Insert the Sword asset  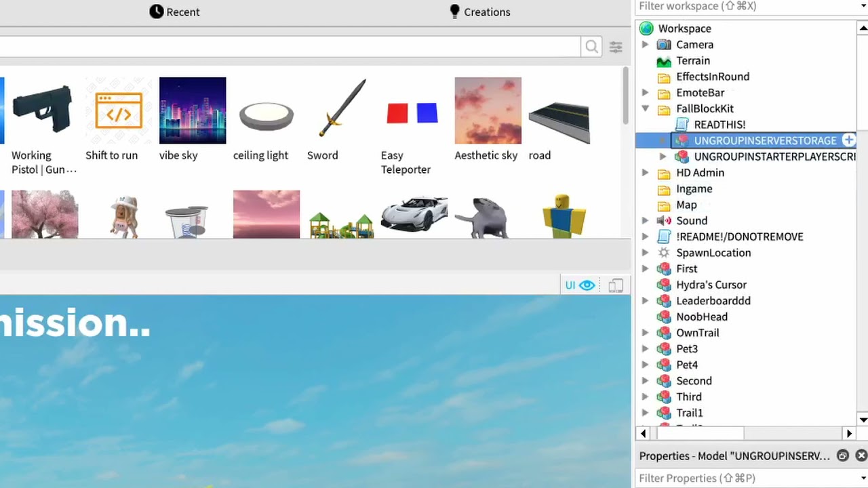pyautogui.click(x=340, y=110)
